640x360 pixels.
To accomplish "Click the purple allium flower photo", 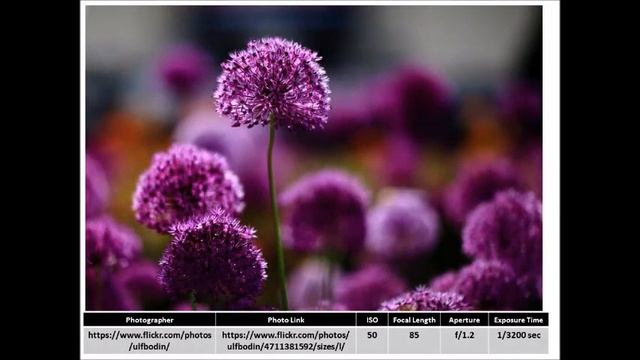I will 314,158.
